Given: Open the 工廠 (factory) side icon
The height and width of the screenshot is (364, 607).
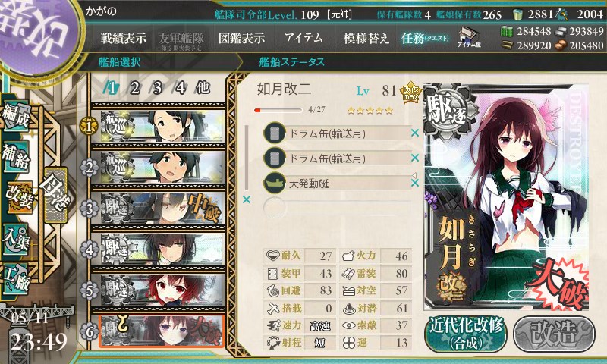Looking at the screenshot, I should pos(16,279).
